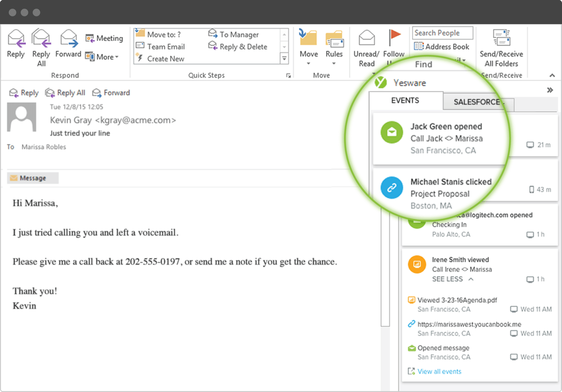Image resolution: width=562 pixels, height=392 pixels.
Task: Select the Reply icon in the Respond group
Action: pyautogui.click(x=16, y=38)
